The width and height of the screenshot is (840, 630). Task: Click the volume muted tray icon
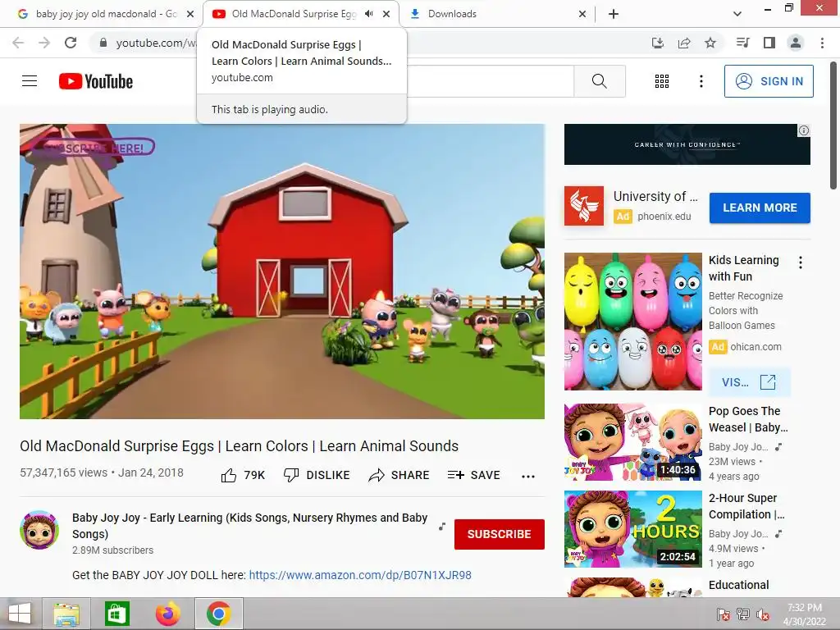pos(764,614)
